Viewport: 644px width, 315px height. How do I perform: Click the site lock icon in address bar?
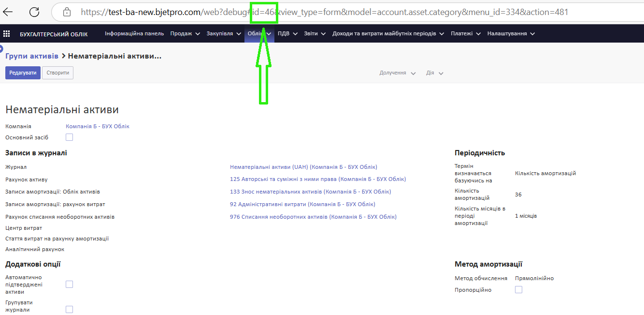[x=67, y=12]
